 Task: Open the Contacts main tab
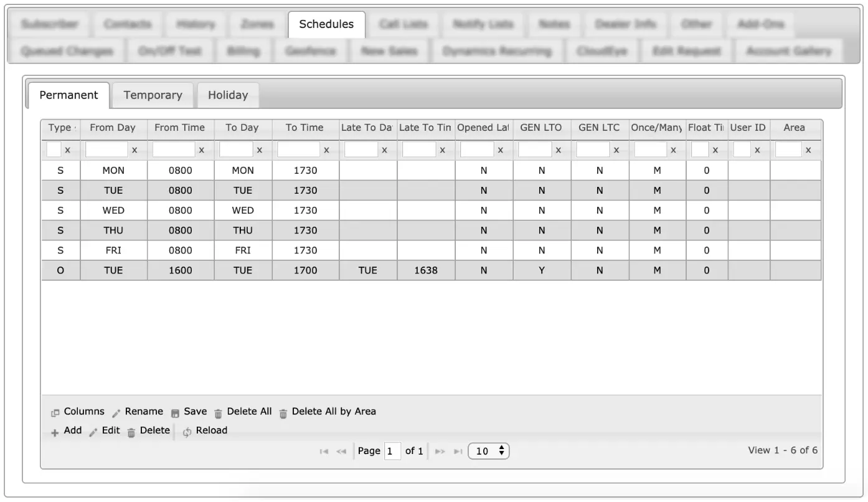click(127, 24)
